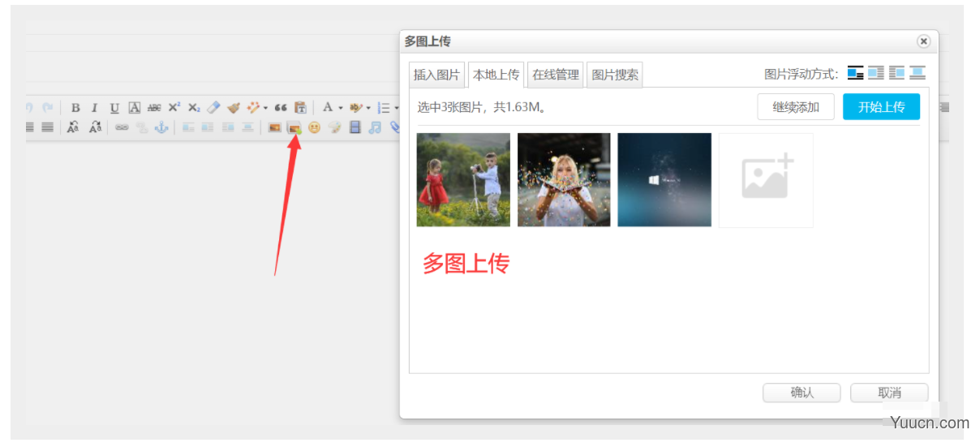980x447 pixels.
Task: Click the eraser clear-format icon
Action: [x=213, y=107]
